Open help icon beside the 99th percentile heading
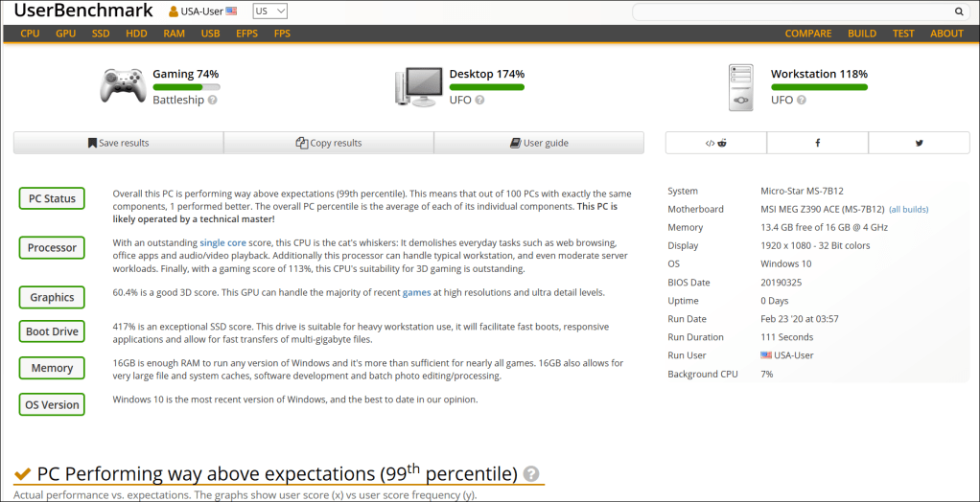Viewport: 980px width, 502px height. click(x=531, y=474)
